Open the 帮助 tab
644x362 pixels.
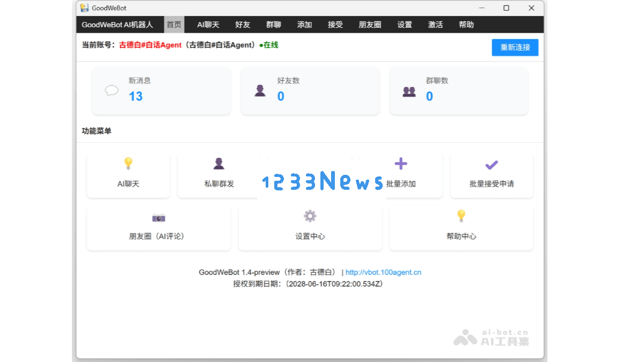(466, 25)
